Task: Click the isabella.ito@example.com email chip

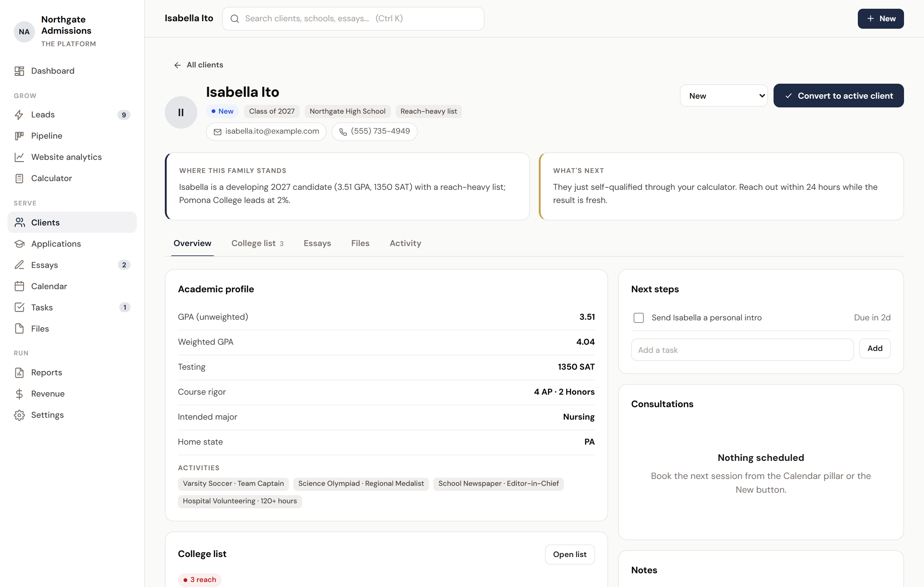Action: click(266, 132)
